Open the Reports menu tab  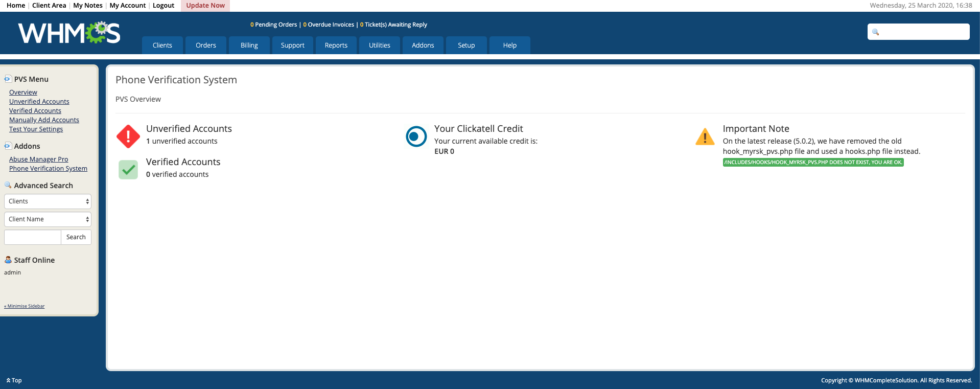tap(336, 45)
